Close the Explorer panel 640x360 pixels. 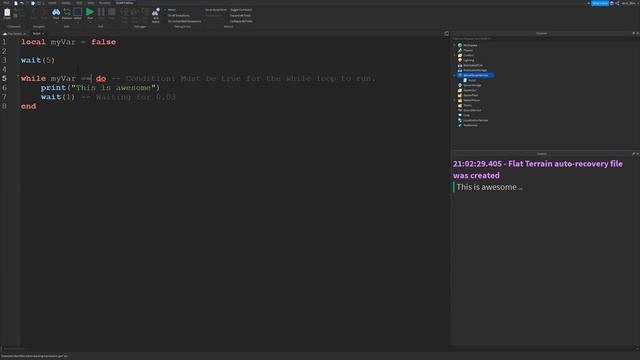click(638, 33)
